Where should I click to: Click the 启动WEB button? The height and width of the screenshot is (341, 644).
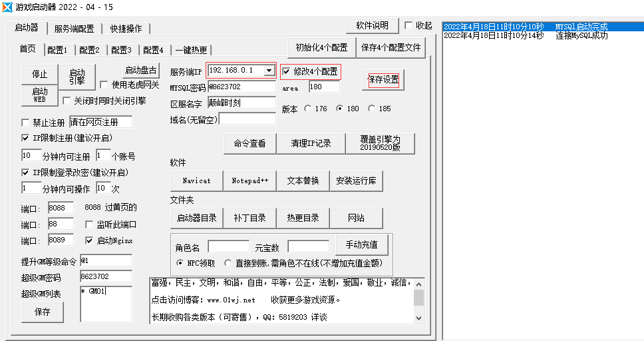click(x=39, y=95)
